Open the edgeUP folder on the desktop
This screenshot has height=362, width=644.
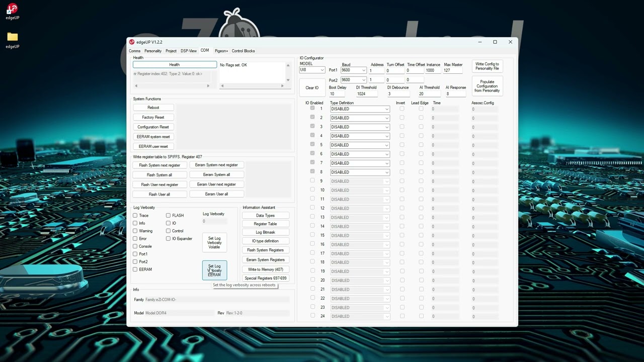point(12,40)
